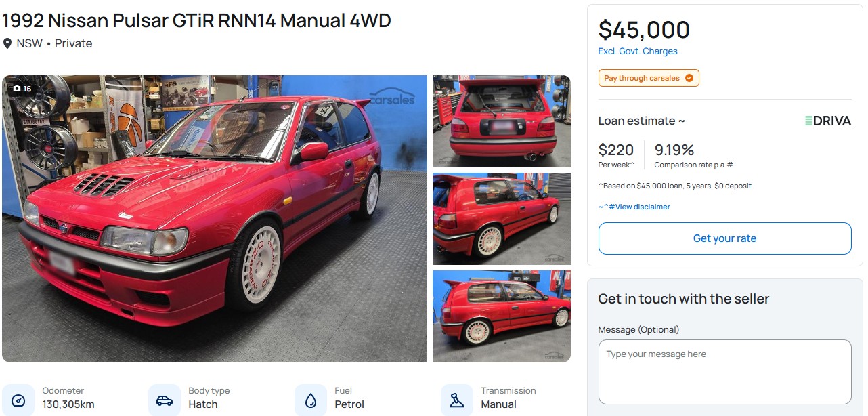This screenshot has height=416, width=868.
Task: Click into the message text box
Action: pos(724,372)
